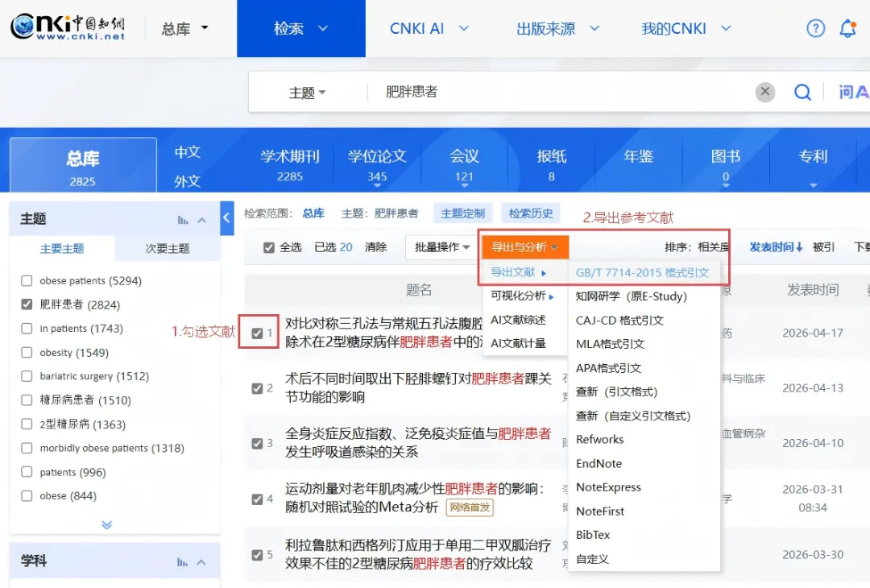The image size is (870, 588).
Task: Click the 导出与分析 dropdown button
Action: coord(525,247)
